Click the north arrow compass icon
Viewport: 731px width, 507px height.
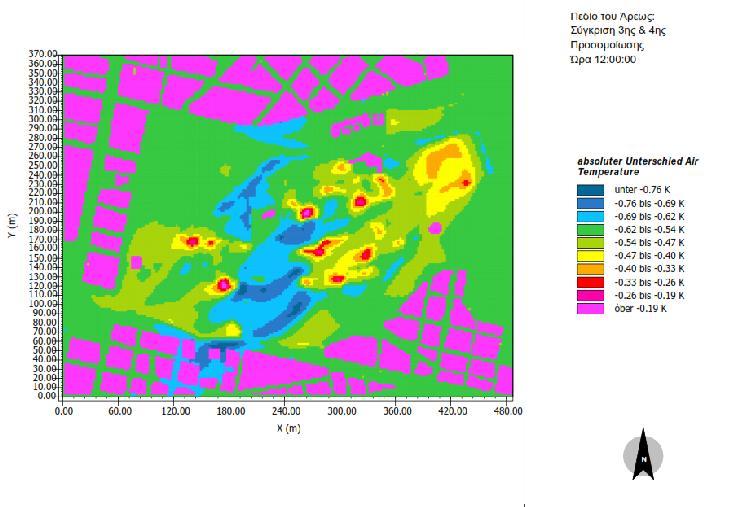(x=643, y=454)
